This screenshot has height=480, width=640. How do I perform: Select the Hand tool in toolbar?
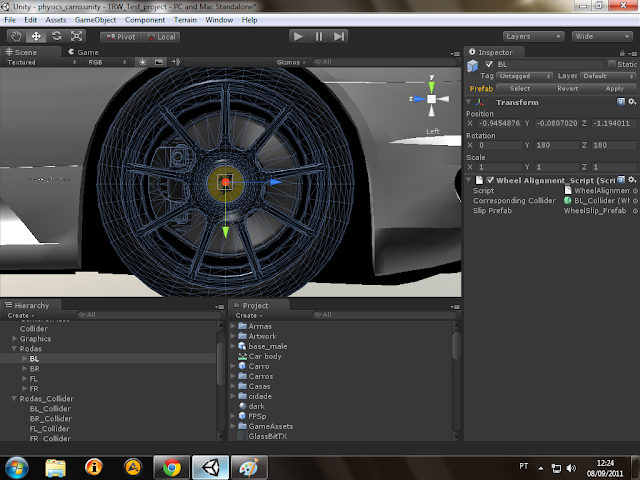17,36
